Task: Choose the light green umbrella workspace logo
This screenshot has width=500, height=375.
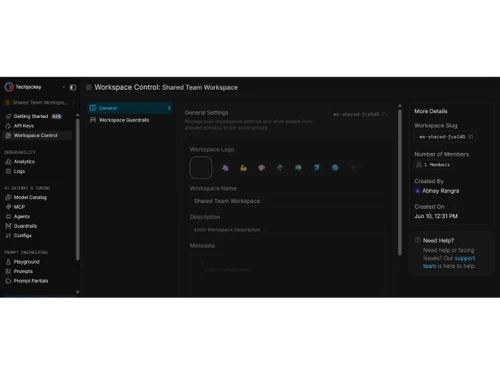Action: [298, 168]
